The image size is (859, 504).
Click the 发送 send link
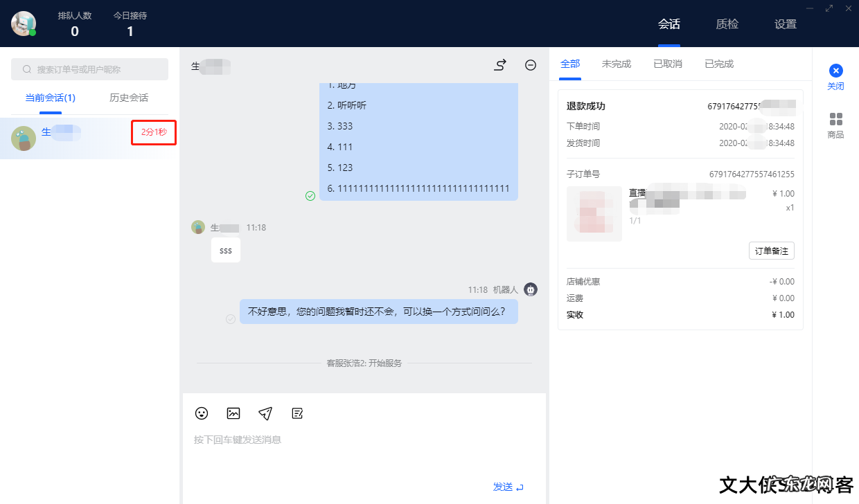[x=502, y=487]
